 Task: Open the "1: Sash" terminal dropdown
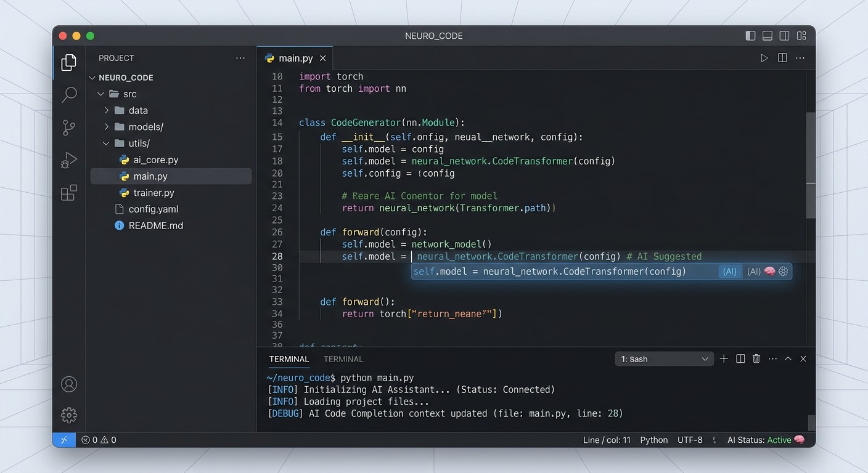click(x=665, y=359)
